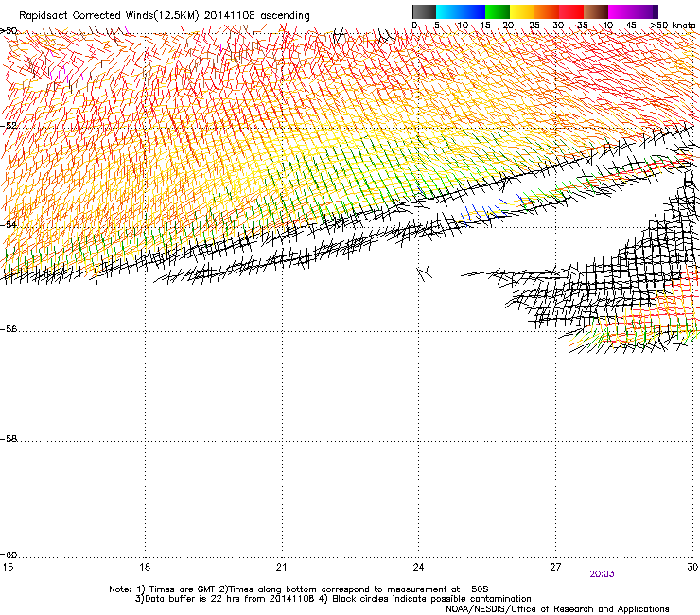
Task: Click the 'Data buffer is 22 hrs' note line
Action: coord(333,599)
